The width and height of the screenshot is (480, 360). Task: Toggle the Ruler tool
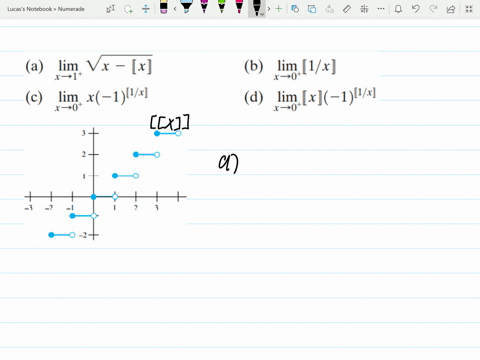click(x=347, y=9)
